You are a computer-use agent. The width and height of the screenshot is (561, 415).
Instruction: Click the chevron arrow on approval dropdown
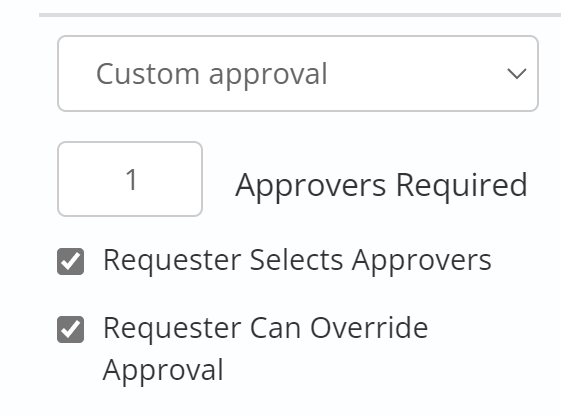pyautogui.click(x=517, y=74)
